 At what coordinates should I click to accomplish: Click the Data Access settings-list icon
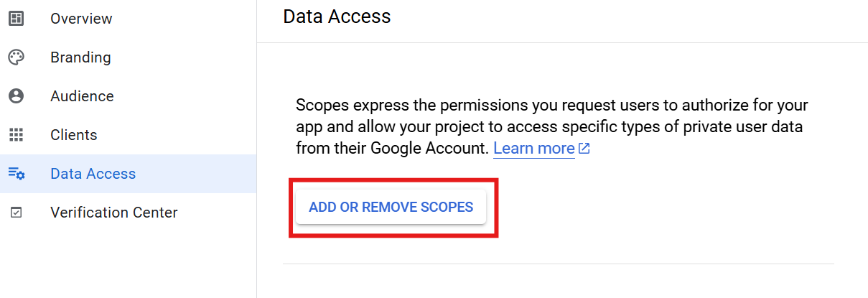point(16,174)
